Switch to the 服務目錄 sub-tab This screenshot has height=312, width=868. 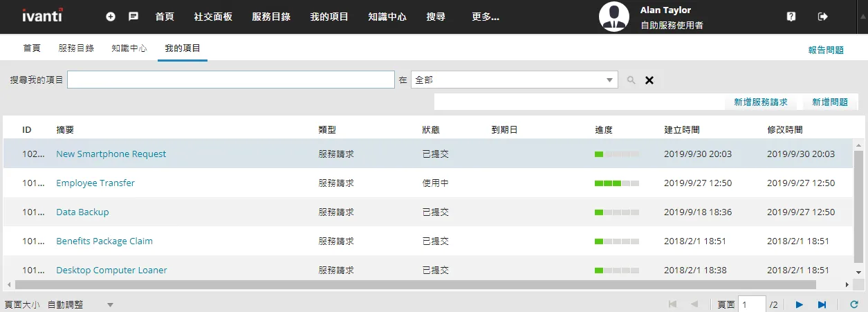[76, 48]
